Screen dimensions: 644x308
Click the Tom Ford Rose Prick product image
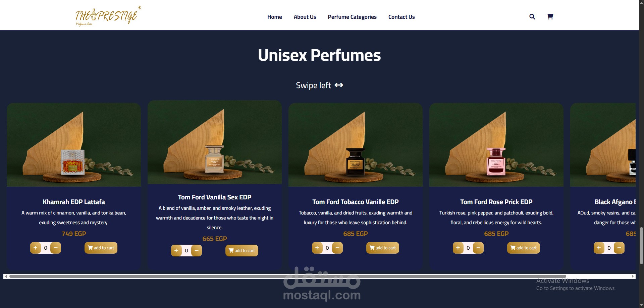pyautogui.click(x=496, y=145)
